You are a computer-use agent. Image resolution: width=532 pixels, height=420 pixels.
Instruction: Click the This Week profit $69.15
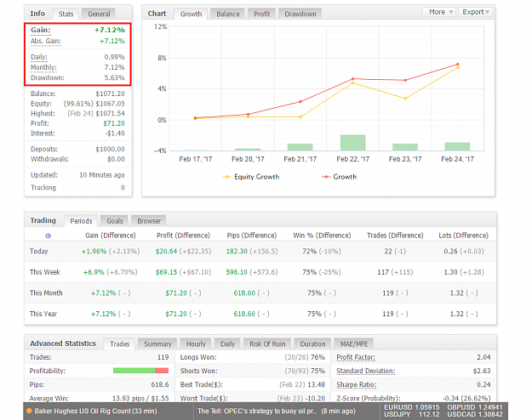pos(166,272)
